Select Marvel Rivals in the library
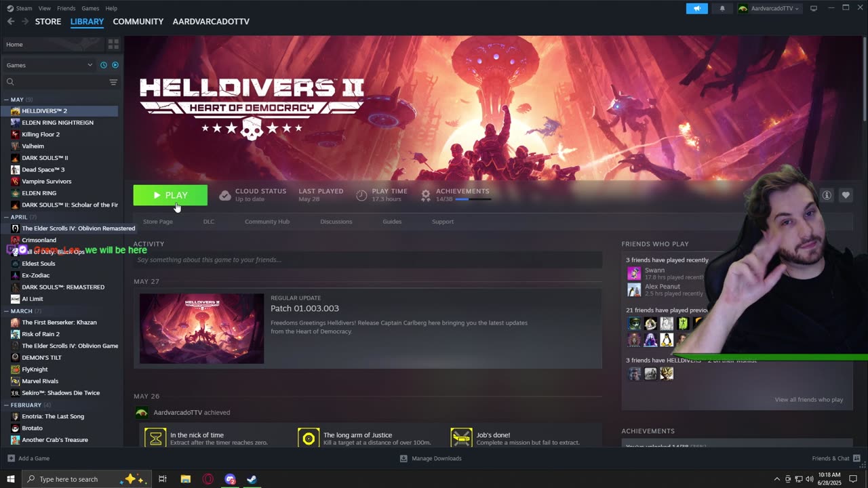Screen dimensions: 868x488 pyautogui.click(x=40, y=381)
